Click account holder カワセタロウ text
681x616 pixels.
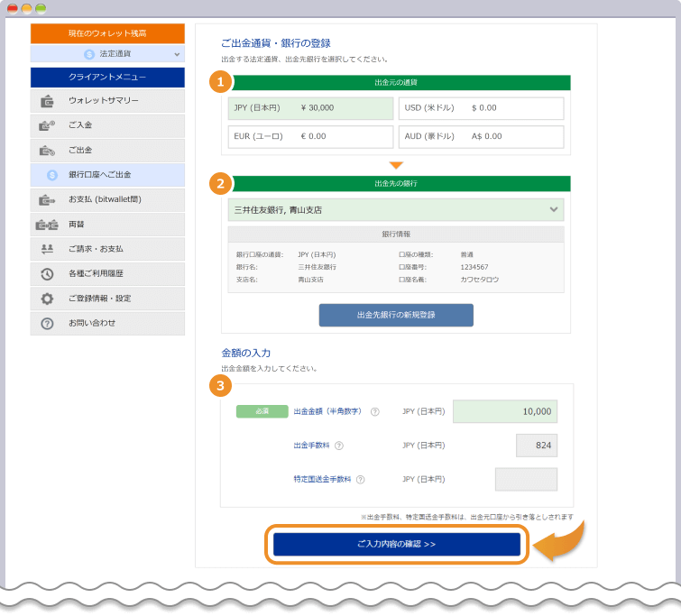pos(480,280)
